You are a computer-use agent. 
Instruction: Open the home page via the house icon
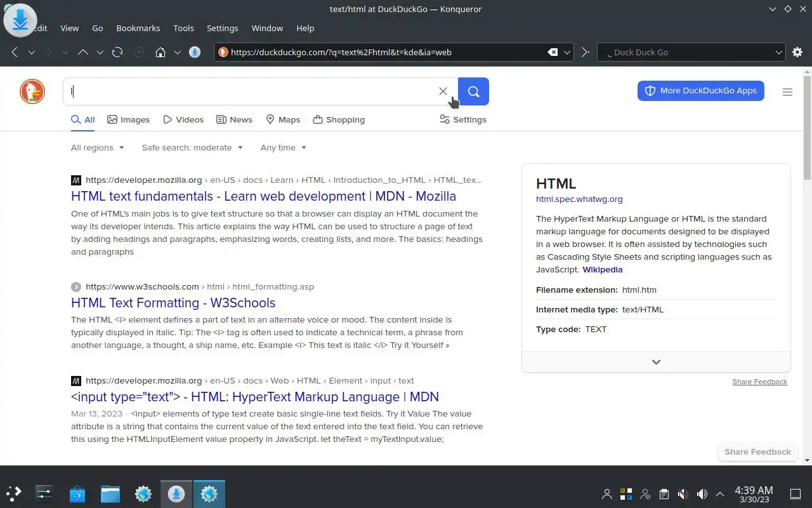tap(160, 52)
